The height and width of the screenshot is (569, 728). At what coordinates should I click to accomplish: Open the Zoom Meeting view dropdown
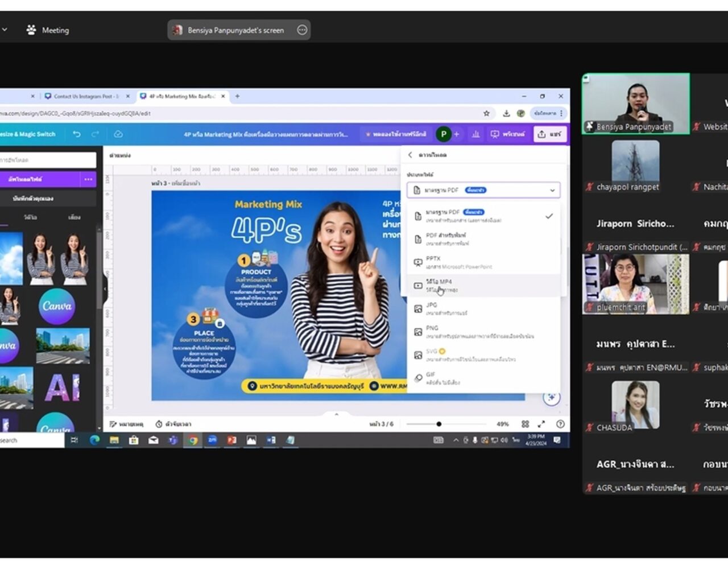pos(5,30)
